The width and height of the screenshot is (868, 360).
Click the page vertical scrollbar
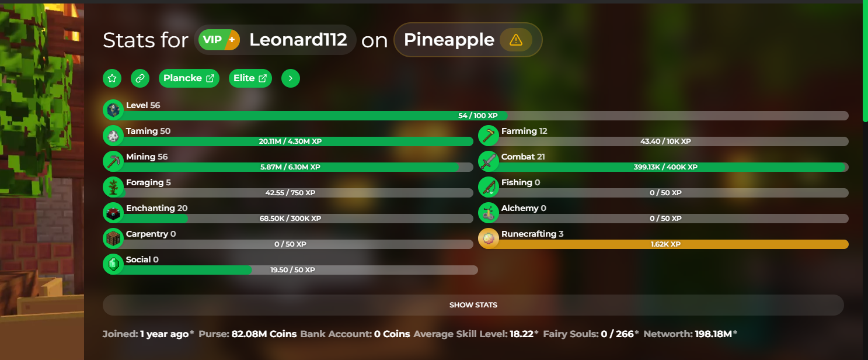point(863,61)
